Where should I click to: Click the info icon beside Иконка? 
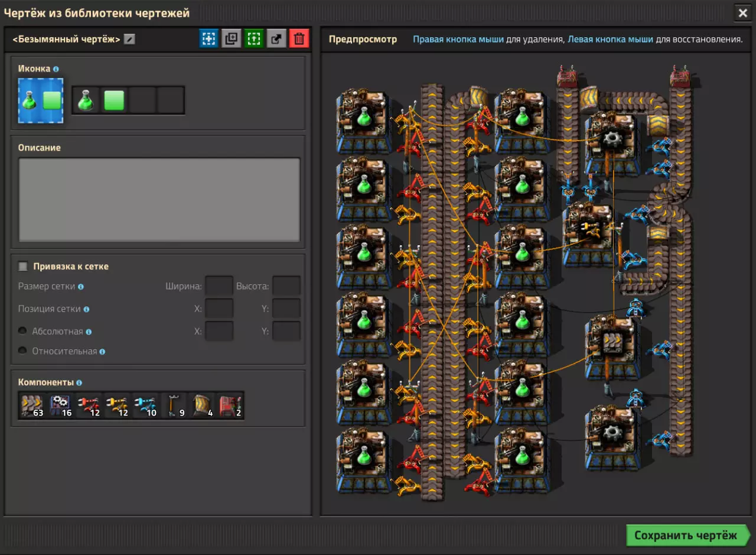click(56, 69)
